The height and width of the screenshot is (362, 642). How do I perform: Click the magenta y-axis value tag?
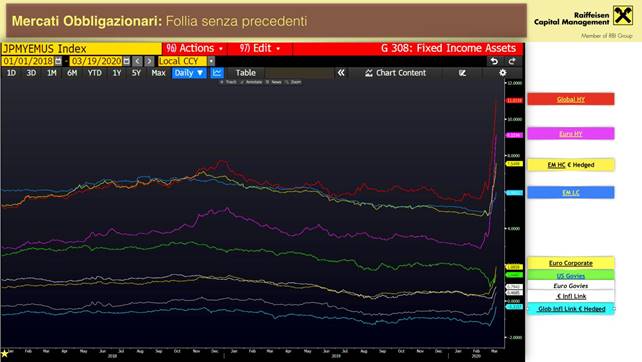tap(514, 135)
